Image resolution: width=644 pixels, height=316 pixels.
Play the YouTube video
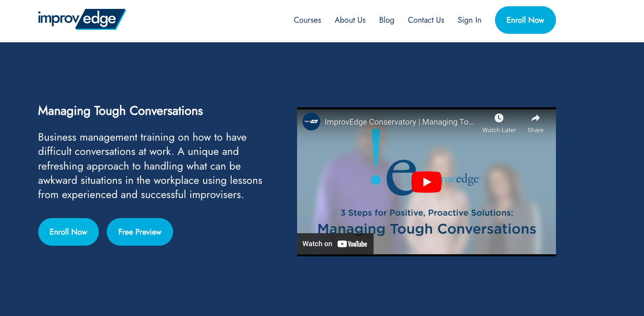point(427,182)
